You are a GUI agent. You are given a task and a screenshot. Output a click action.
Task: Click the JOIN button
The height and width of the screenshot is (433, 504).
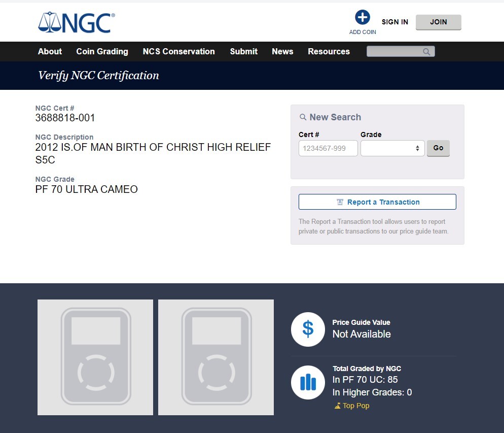pyautogui.click(x=439, y=22)
